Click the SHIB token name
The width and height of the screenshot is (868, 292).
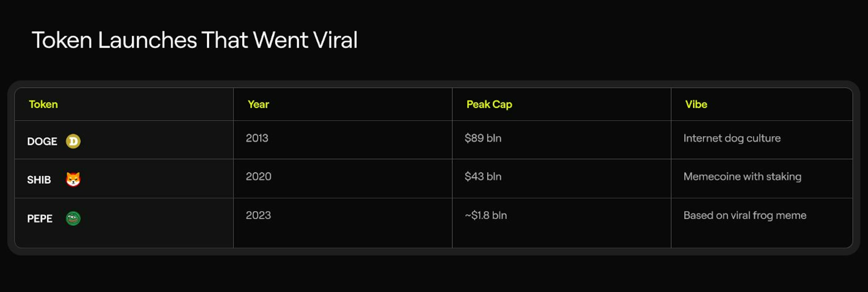point(39,180)
